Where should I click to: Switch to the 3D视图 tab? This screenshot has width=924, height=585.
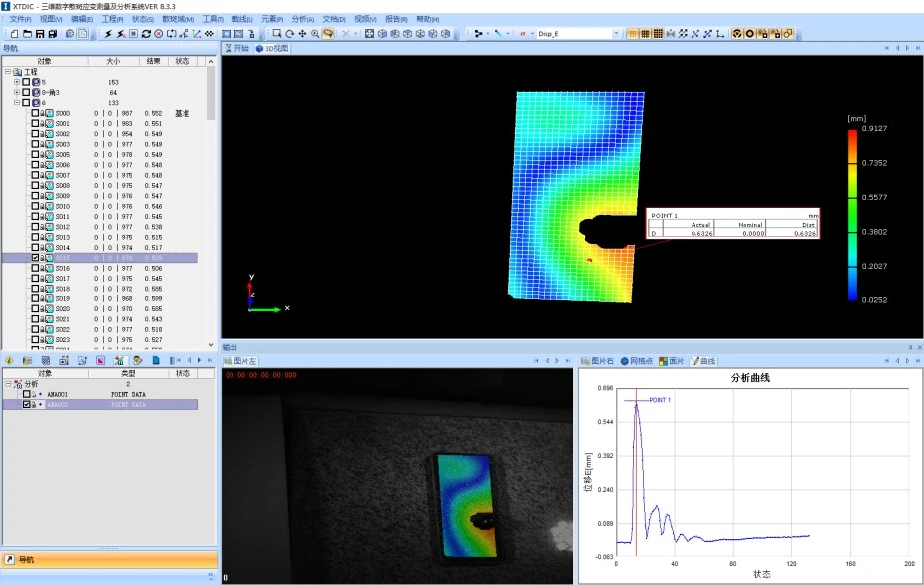[x=272, y=48]
